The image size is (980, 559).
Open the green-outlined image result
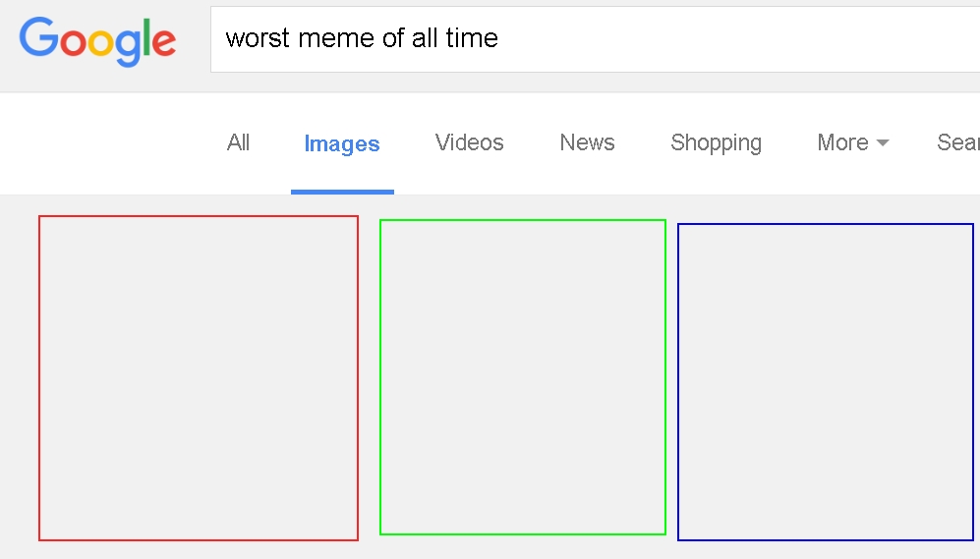click(x=523, y=376)
